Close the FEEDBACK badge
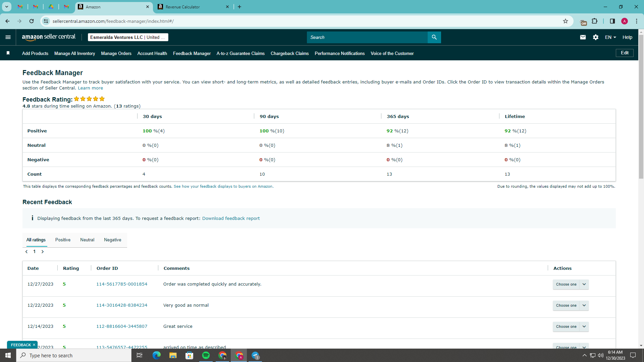 (34, 345)
